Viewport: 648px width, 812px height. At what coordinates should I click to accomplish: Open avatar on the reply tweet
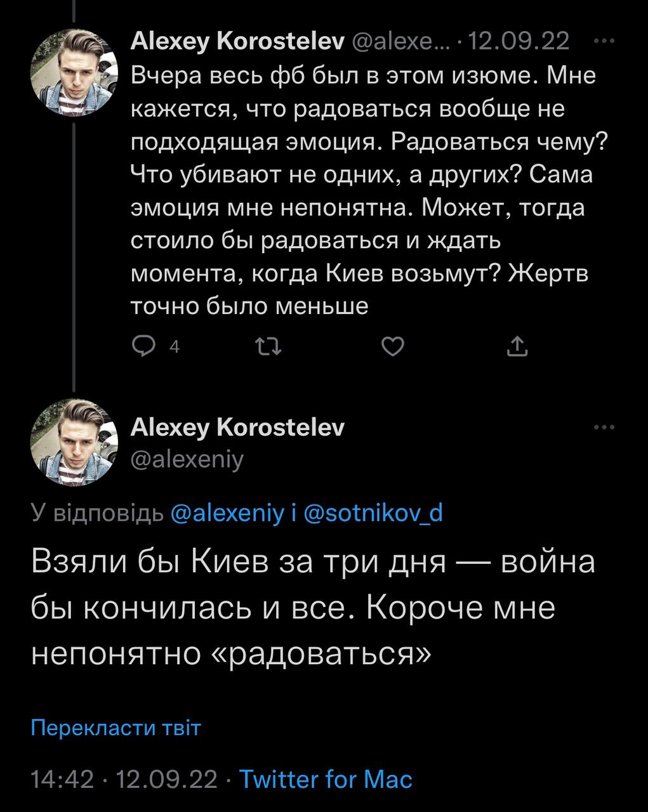tap(75, 443)
